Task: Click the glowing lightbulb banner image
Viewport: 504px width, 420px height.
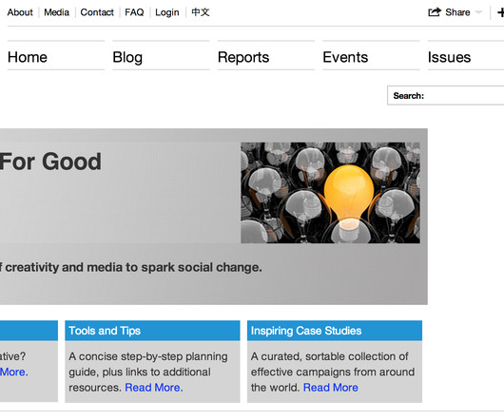Action: pos(330,193)
